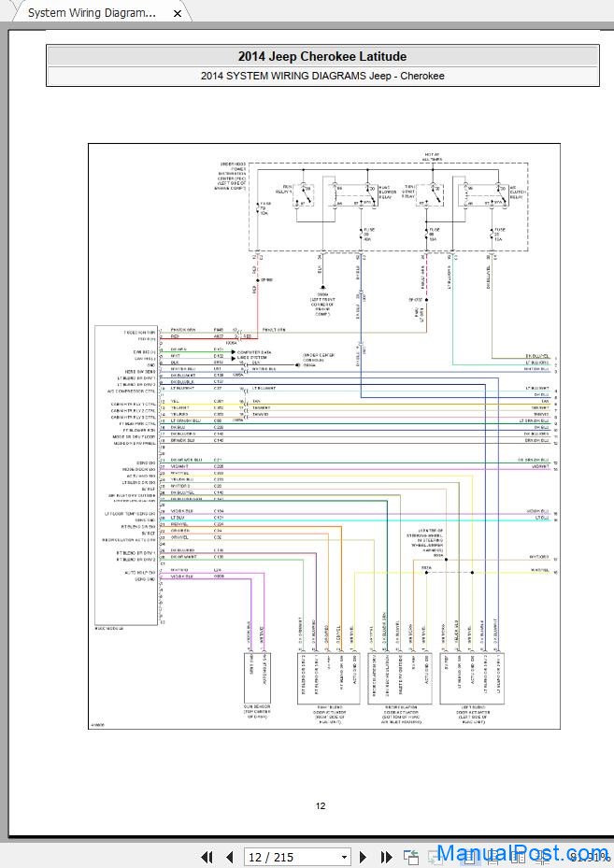Click the 2014 SYSTEM WIRING DIAGRAMS Jeep - Cherokee subtitle

tap(322, 76)
